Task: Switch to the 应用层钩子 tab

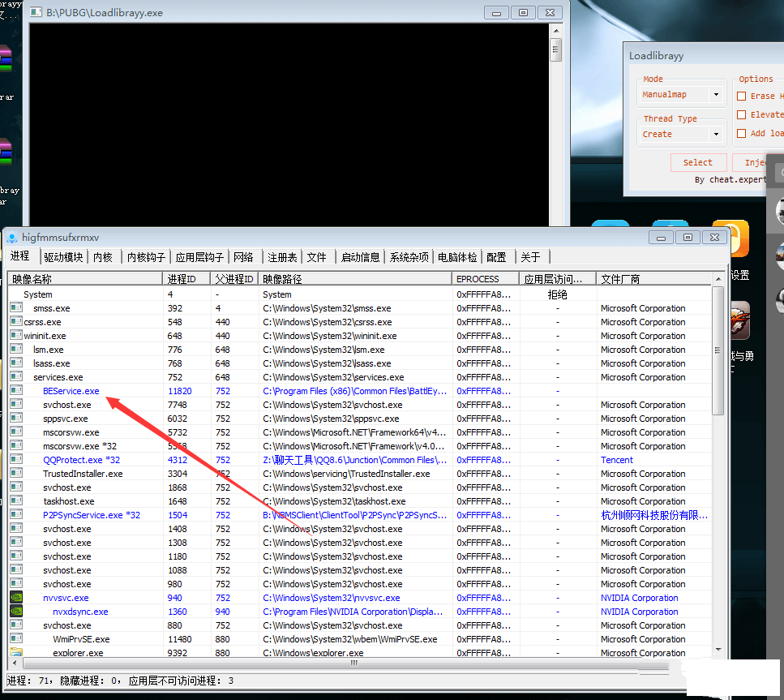Action: [199, 257]
